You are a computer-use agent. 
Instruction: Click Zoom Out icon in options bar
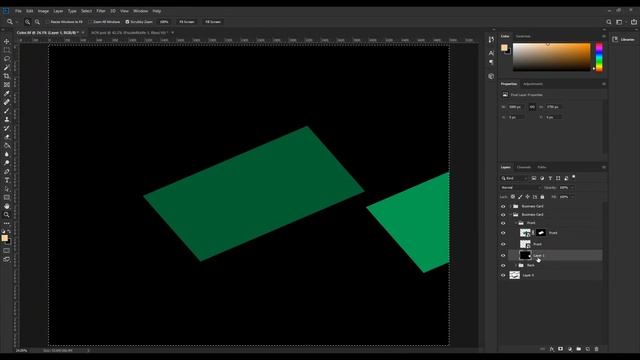click(37, 22)
